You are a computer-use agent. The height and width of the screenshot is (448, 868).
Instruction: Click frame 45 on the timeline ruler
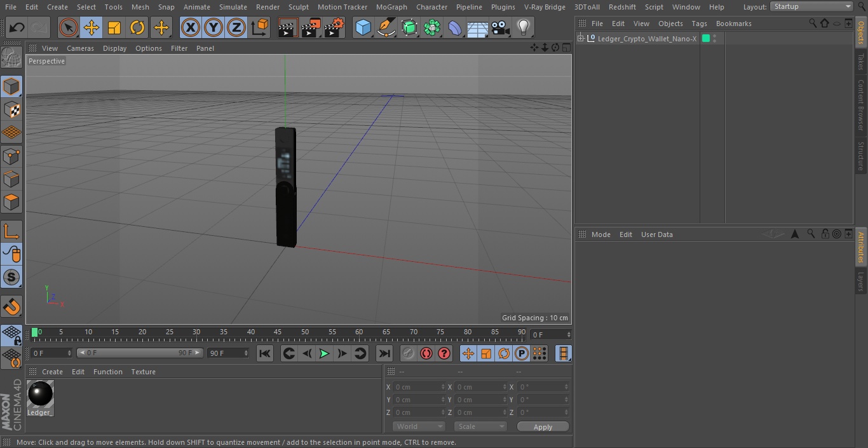coord(278,332)
